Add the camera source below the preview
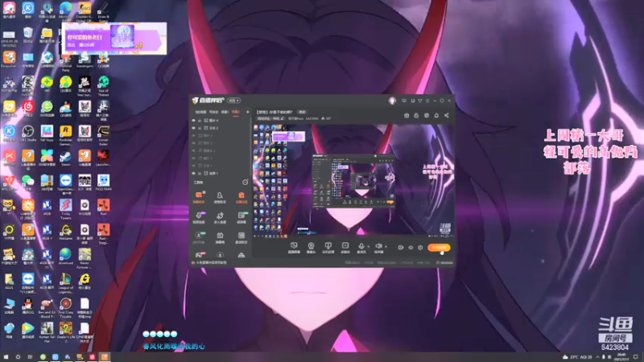 pos(311,247)
